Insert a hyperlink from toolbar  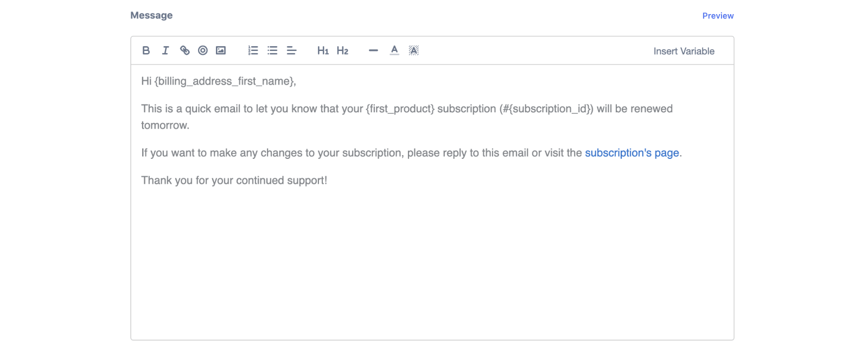pos(185,50)
